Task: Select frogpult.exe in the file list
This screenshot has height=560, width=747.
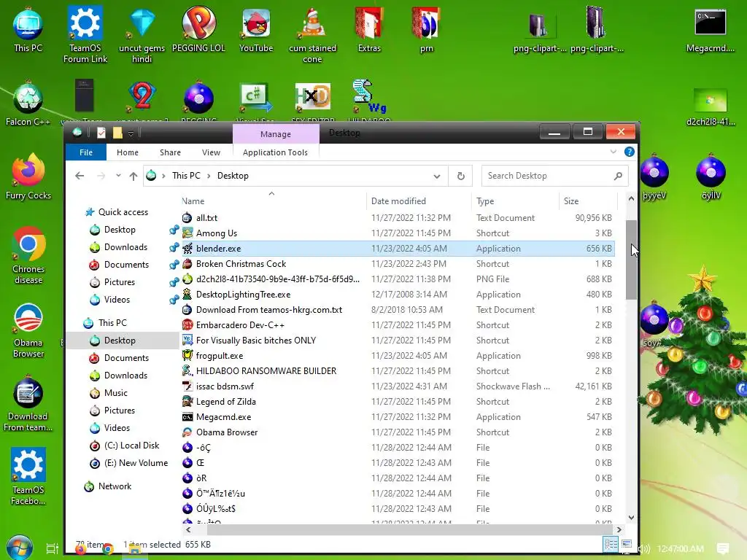Action: coord(398,356)
